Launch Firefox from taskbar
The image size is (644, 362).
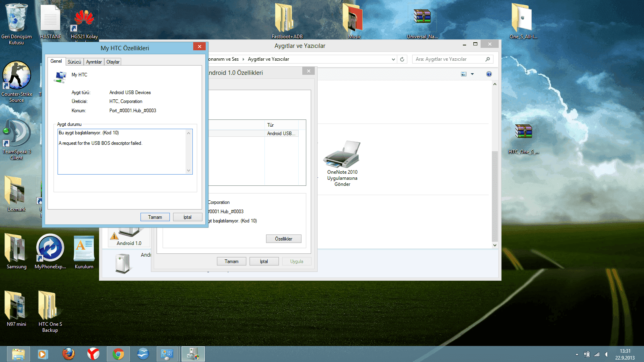(68, 354)
